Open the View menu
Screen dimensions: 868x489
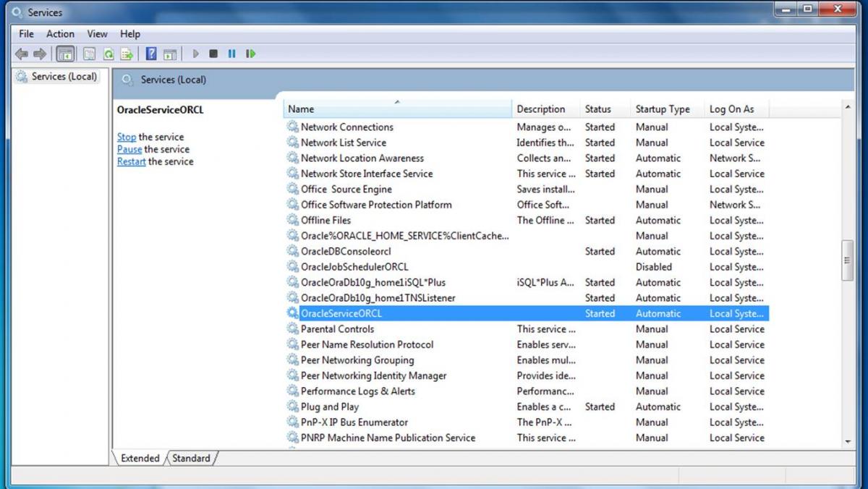tap(97, 34)
